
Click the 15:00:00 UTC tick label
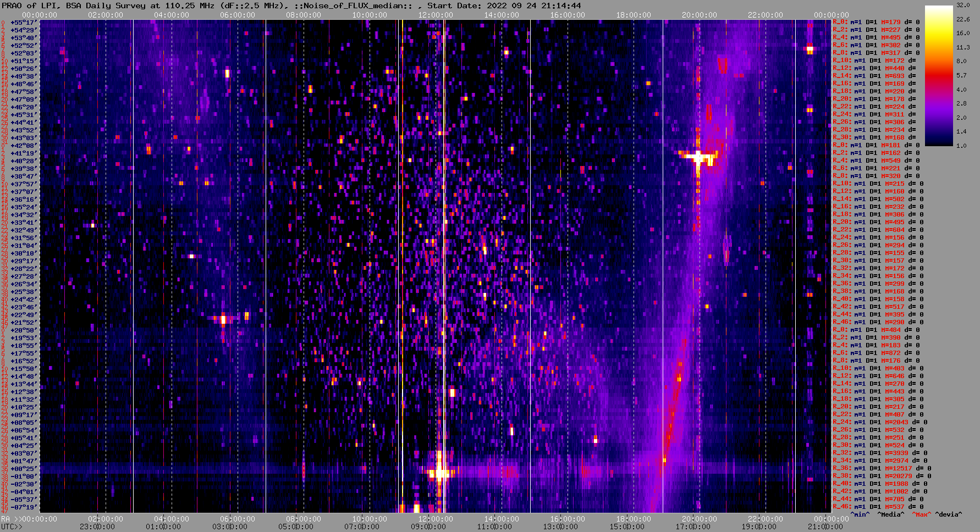pos(626,527)
